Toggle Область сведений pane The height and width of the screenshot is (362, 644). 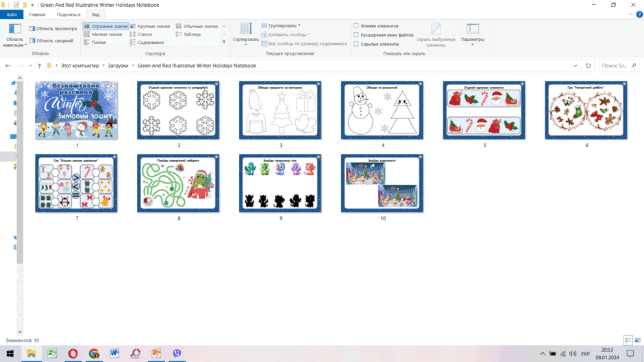51,40
